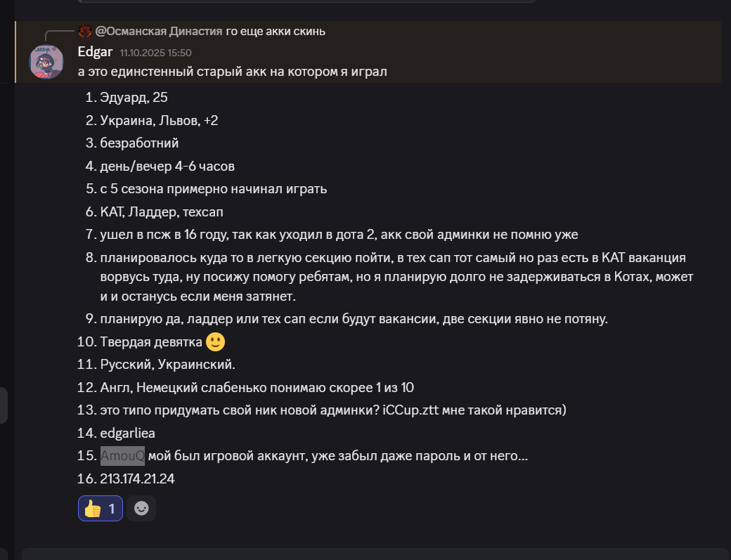Click the smiling emoji after "Твердая девятка"

[216, 342]
